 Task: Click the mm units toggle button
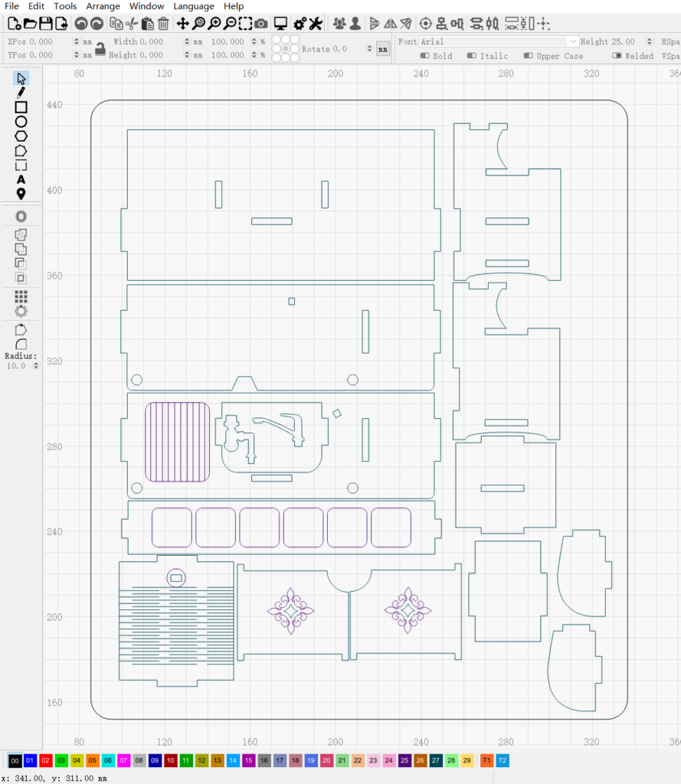point(382,49)
